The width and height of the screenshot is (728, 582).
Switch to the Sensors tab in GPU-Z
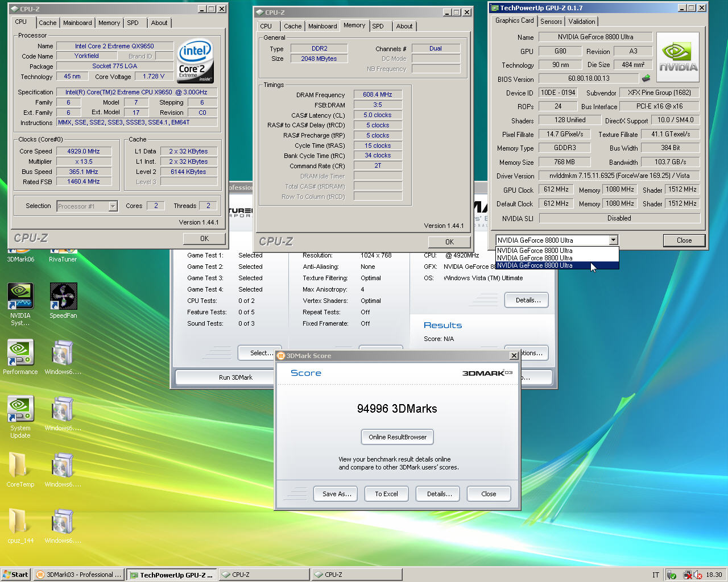(551, 22)
